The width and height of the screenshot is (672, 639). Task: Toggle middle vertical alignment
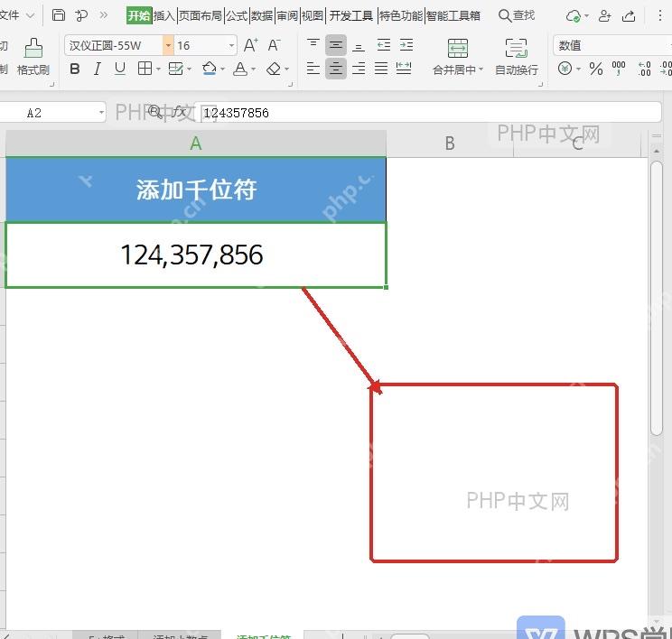336,44
